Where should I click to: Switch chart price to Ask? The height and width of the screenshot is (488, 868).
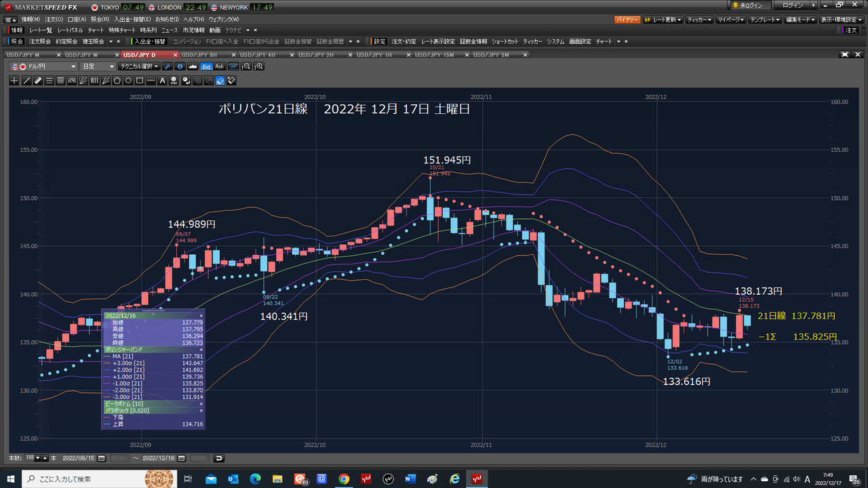[220, 66]
